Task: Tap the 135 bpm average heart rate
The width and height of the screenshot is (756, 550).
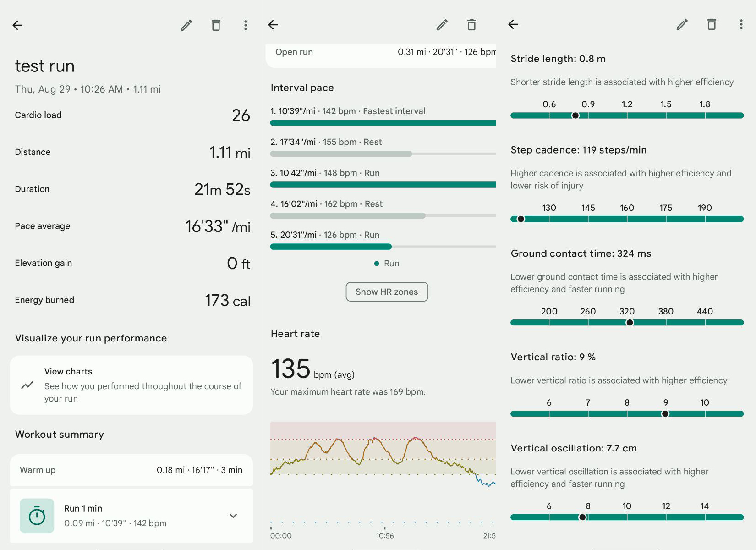Action: 312,369
